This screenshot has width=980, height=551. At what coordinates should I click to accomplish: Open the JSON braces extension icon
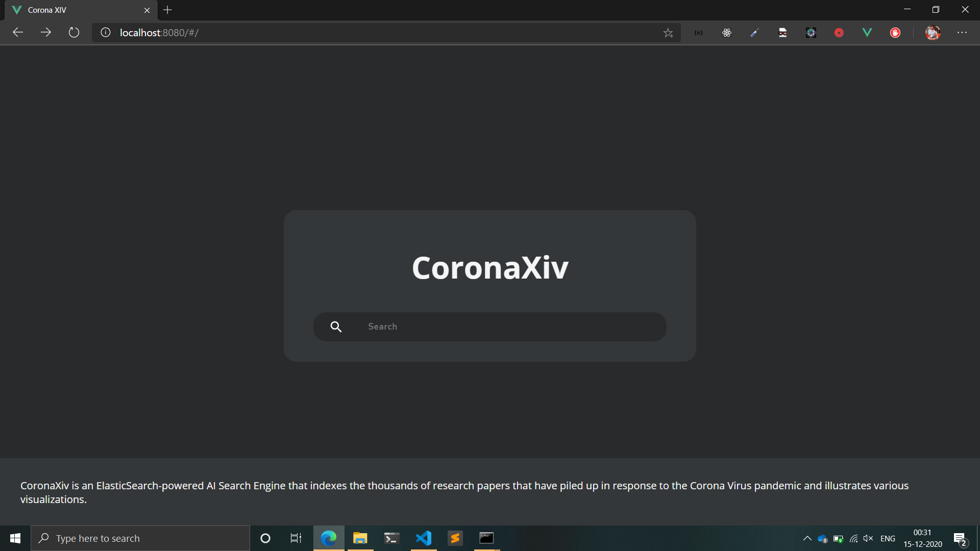699,33
